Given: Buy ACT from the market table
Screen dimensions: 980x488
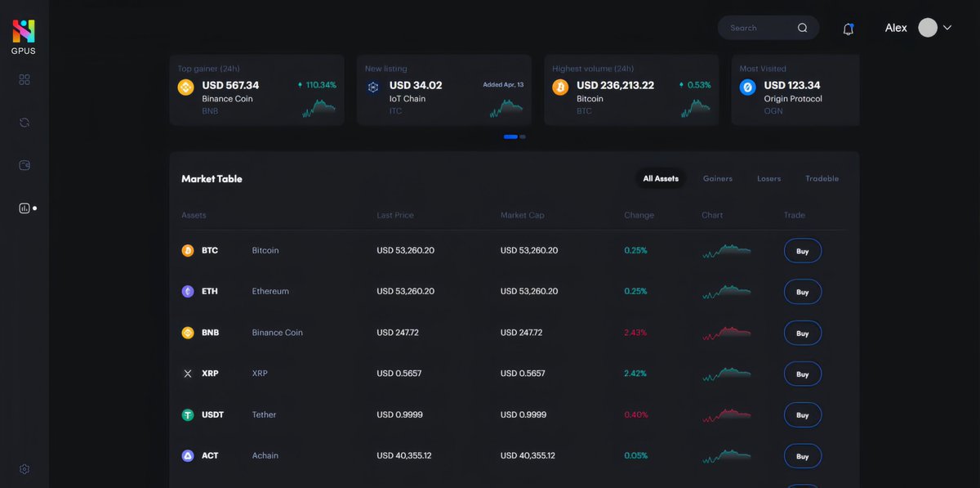Looking at the screenshot, I should pyautogui.click(x=803, y=456).
